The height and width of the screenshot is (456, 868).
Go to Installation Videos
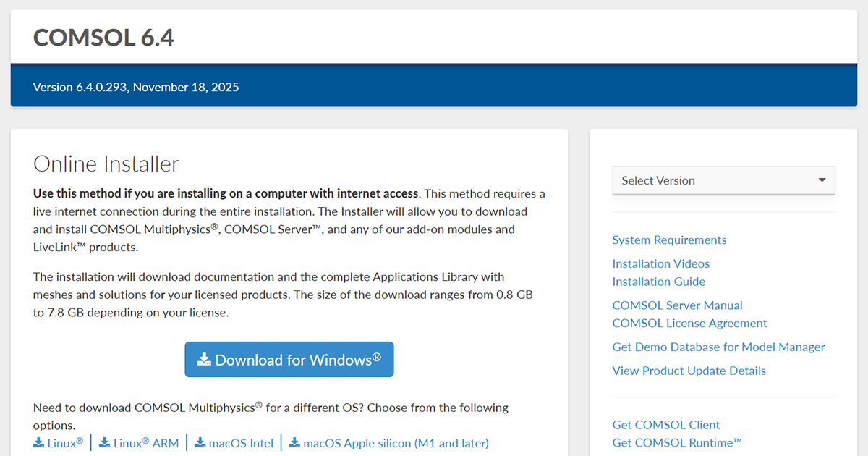(x=660, y=264)
